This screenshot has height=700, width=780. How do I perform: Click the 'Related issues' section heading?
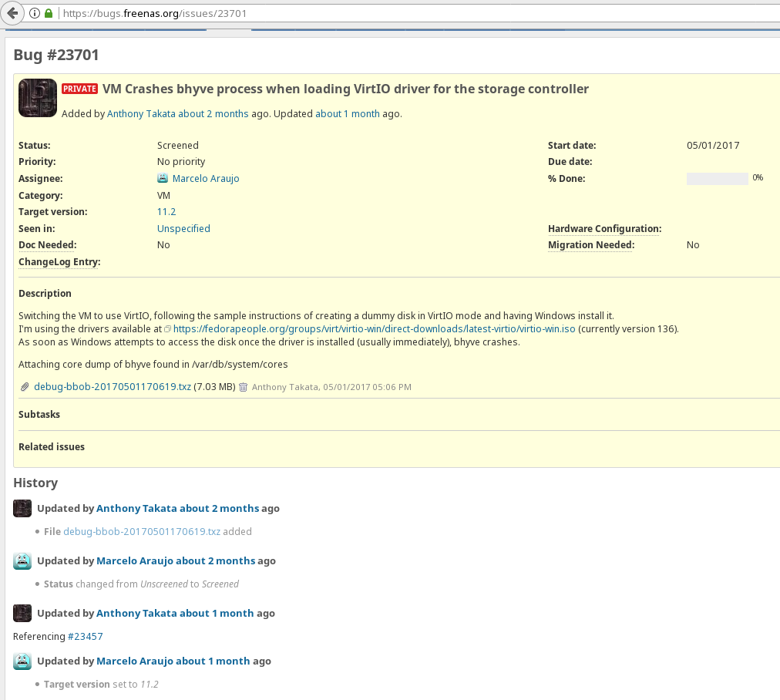point(51,447)
